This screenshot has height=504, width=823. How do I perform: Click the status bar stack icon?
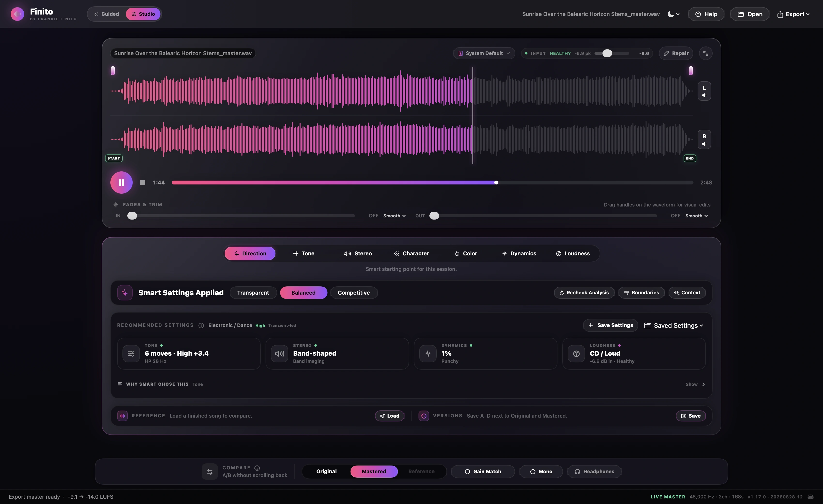(x=811, y=497)
